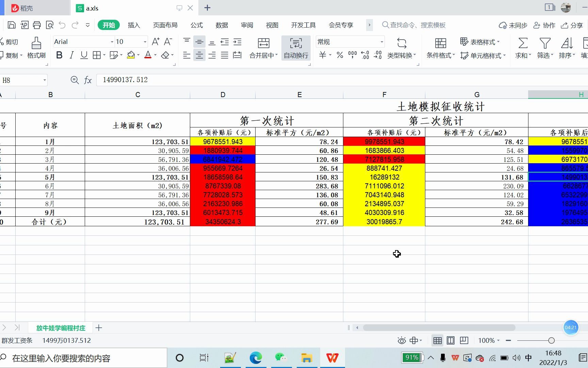Select the 放牛娃学编程村庄 sheet tab
The width and height of the screenshot is (588, 368).
61,327
